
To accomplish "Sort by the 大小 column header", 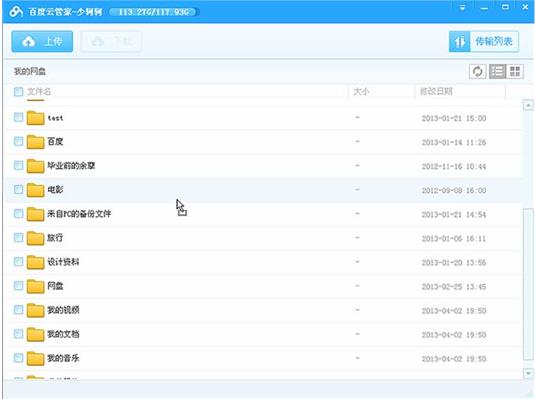I will tap(361, 91).
